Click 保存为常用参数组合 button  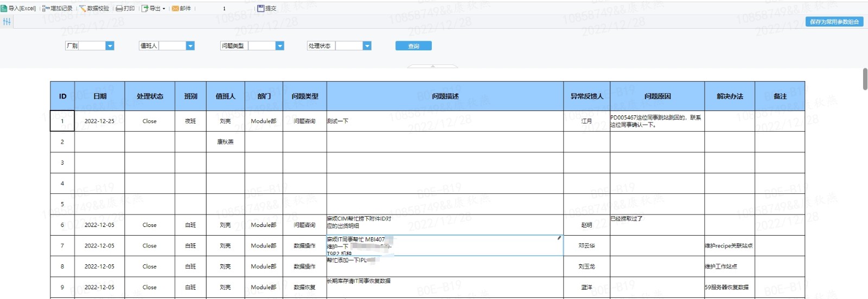point(834,22)
